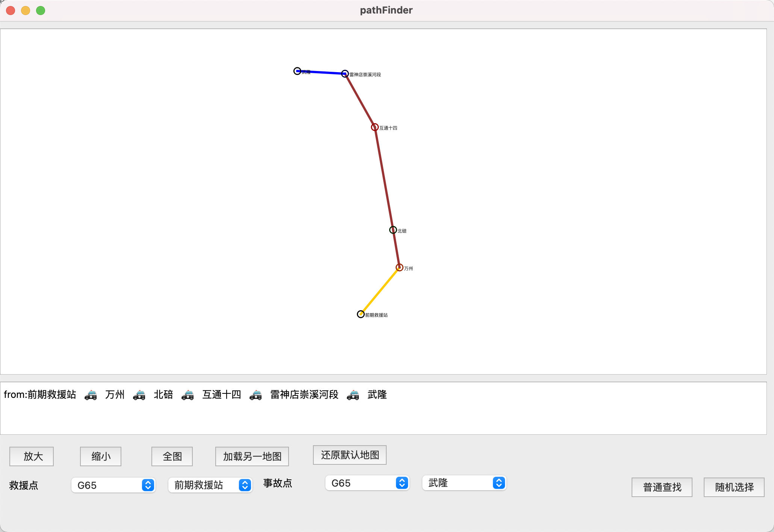
Task: Click the police car icon between 万州 and 北碚
Action: [139, 395]
